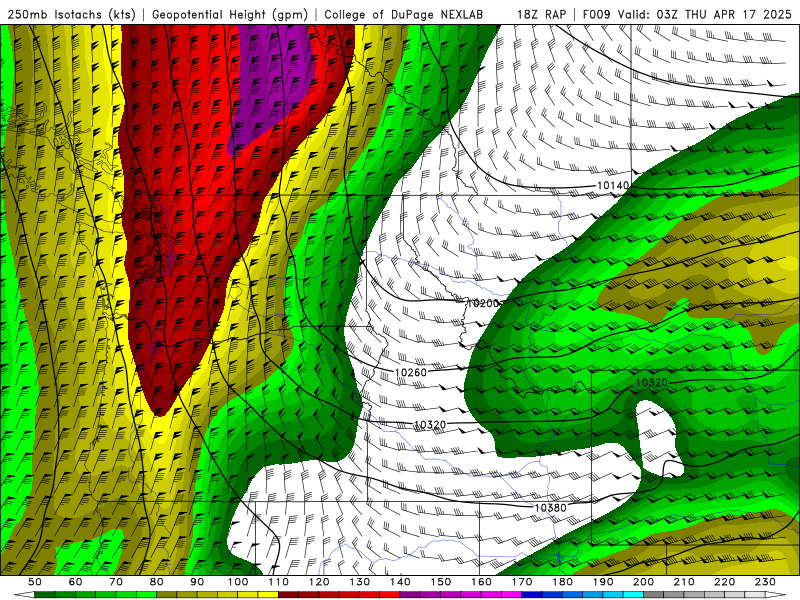The image size is (800, 600).
Task: Click the 10380 height contour label
Action: tap(551, 508)
